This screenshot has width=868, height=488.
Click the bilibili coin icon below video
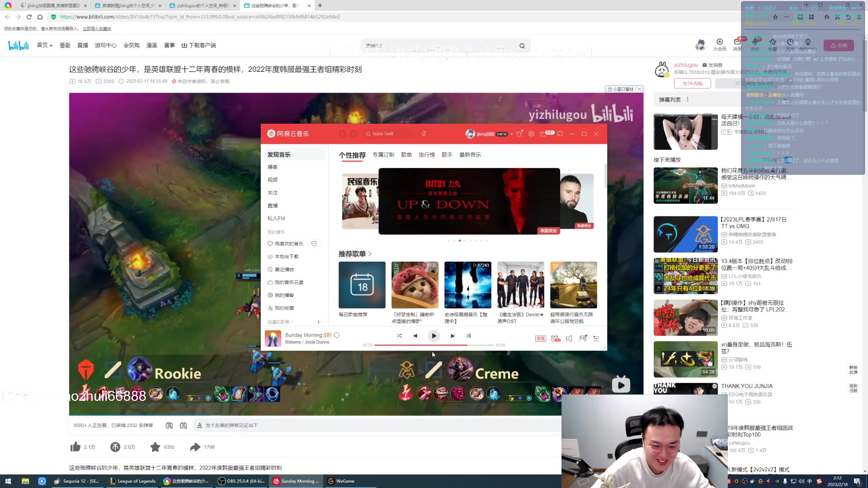pyautogui.click(x=115, y=447)
